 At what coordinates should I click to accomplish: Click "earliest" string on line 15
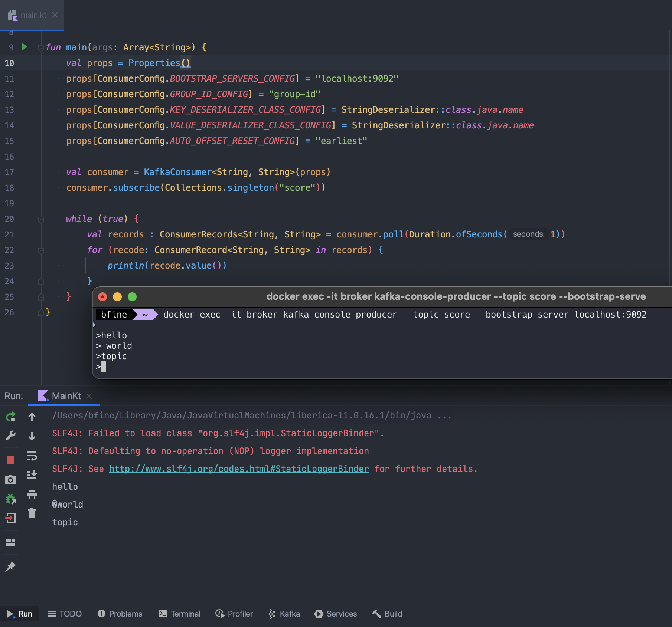pos(341,141)
